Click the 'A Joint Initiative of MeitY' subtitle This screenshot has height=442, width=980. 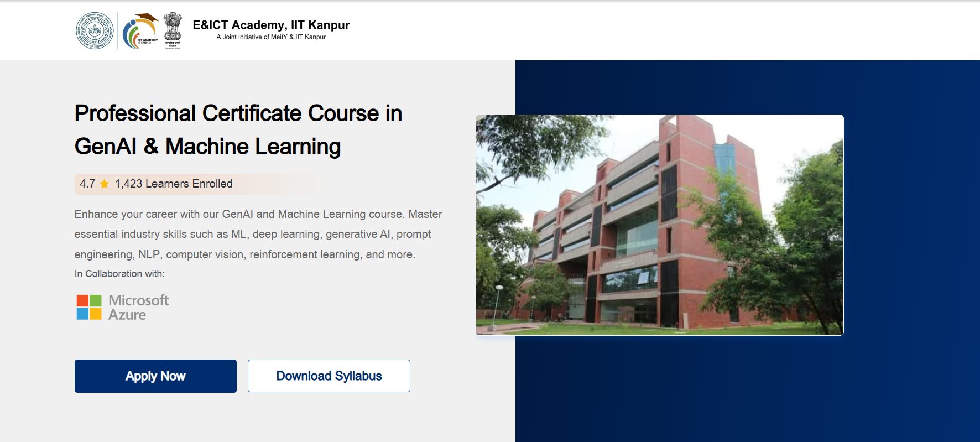pyautogui.click(x=271, y=37)
